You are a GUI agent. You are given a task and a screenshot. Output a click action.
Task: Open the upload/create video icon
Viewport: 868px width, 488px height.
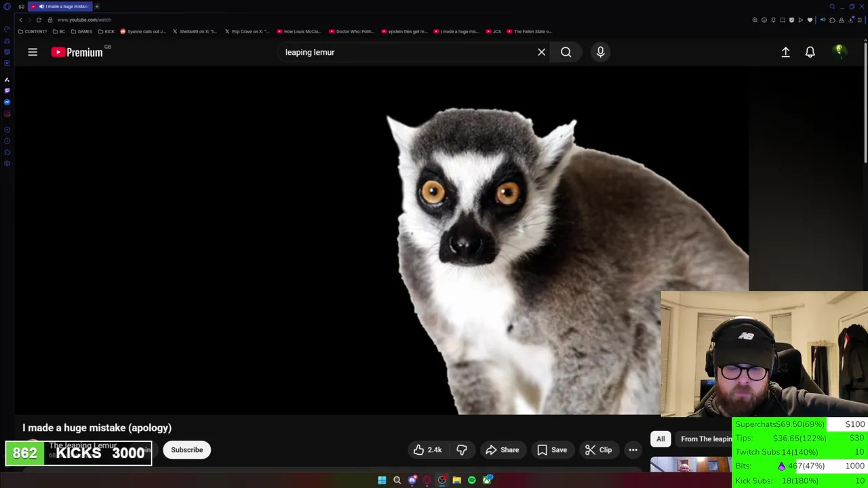(x=785, y=52)
